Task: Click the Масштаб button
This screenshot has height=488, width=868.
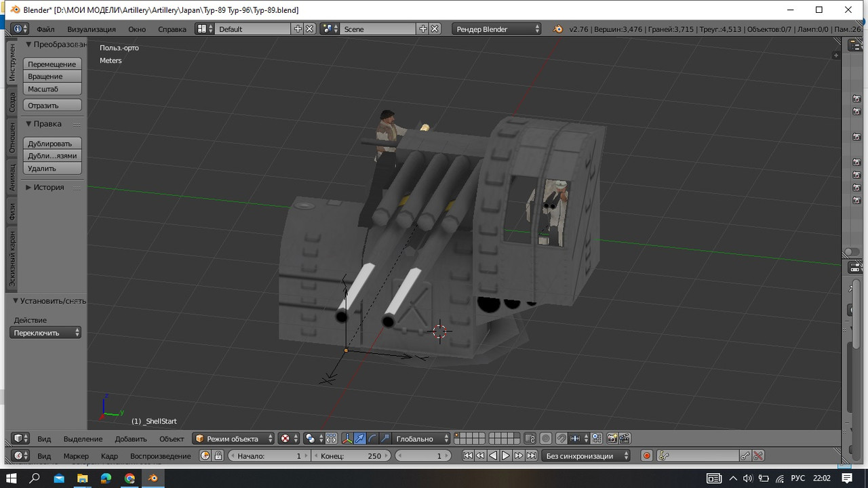Action: [52, 89]
